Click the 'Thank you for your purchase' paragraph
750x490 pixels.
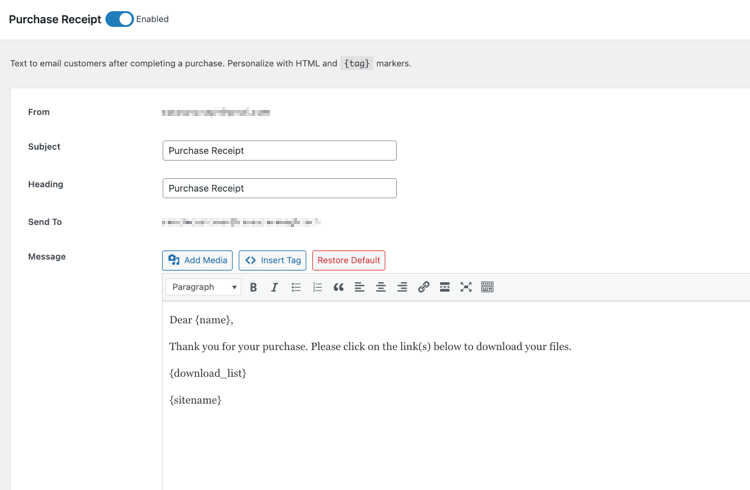(x=370, y=346)
